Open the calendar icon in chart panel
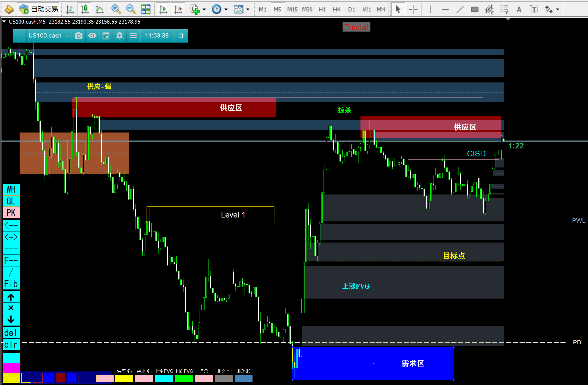Screen dimensions: 588x385 tap(106, 36)
